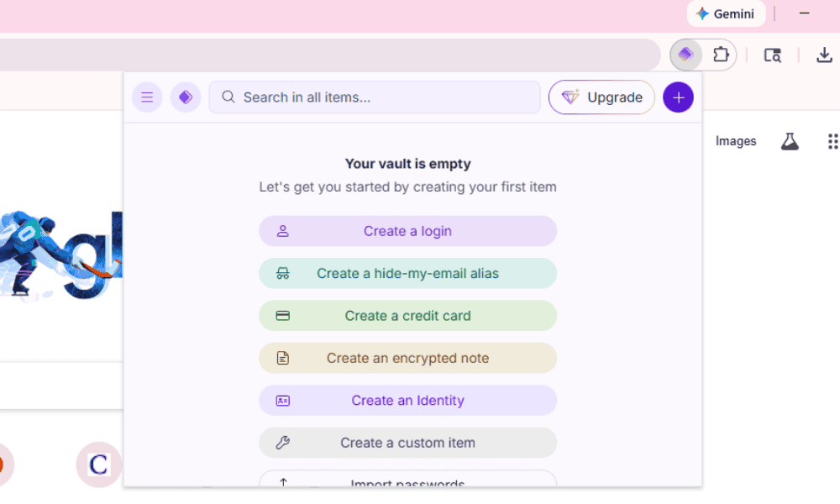Open the browser downloads icon

[824, 55]
